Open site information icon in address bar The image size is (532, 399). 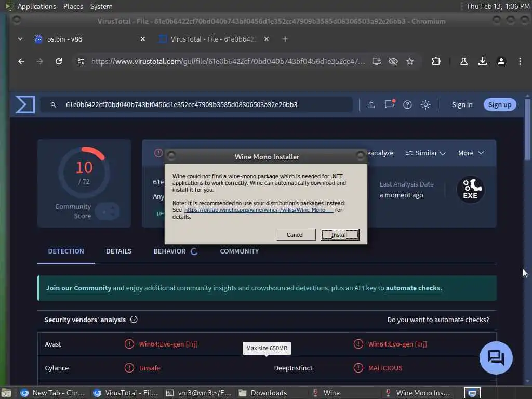tap(81, 61)
